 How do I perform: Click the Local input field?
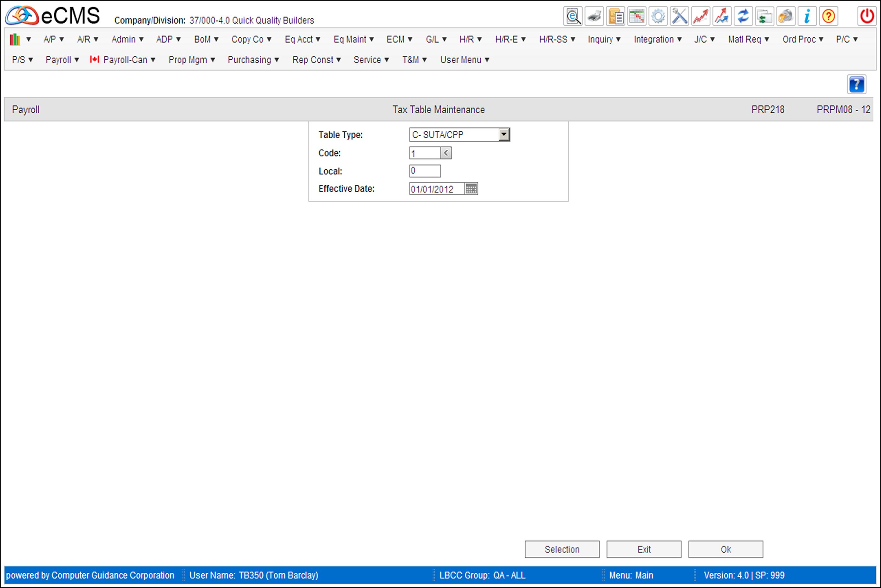(x=425, y=171)
